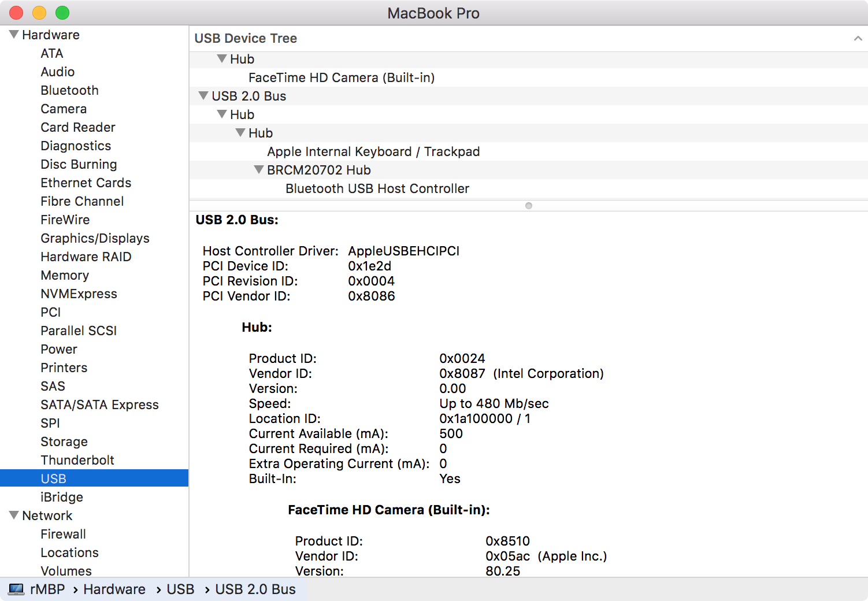This screenshot has height=601, width=868.
Task: Click Hardware in the bottom path bar
Action: click(114, 589)
